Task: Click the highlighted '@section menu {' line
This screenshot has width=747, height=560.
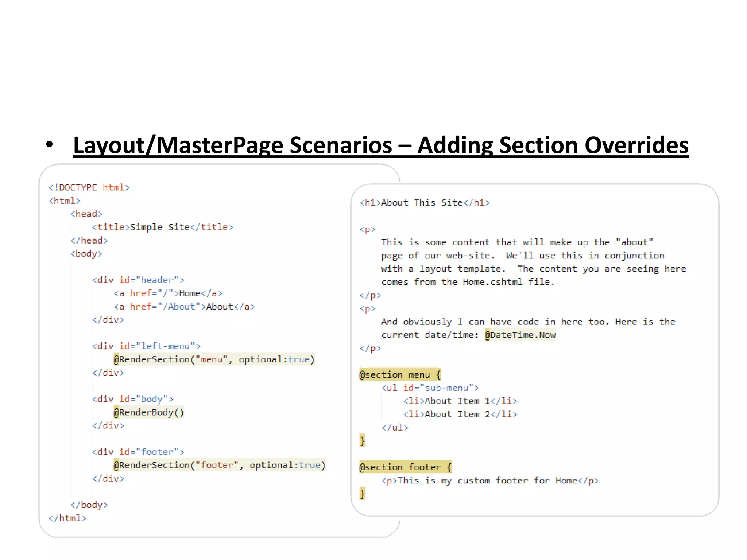Action: click(x=400, y=374)
